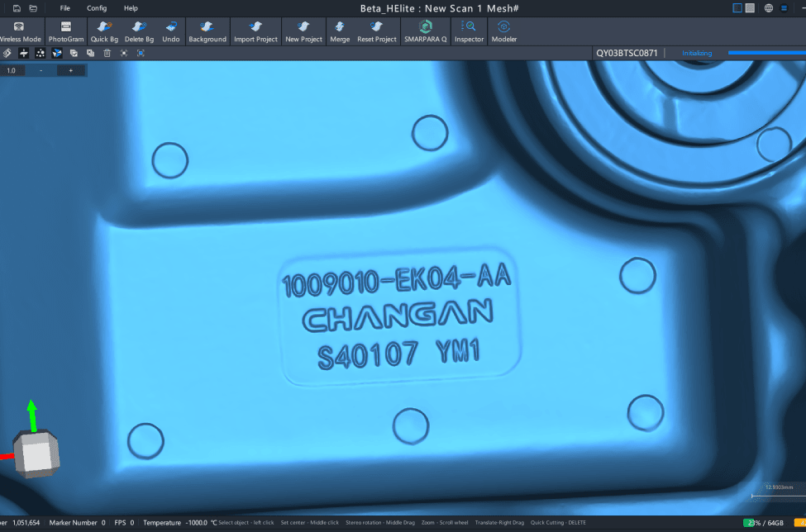Toggle the point display icon
This screenshot has height=532, width=806.
(41, 53)
